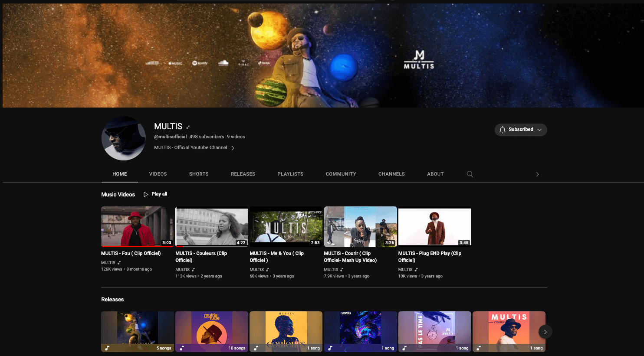This screenshot has height=356, width=644.
Task: Switch to the HOME tab
Action: [x=120, y=174]
